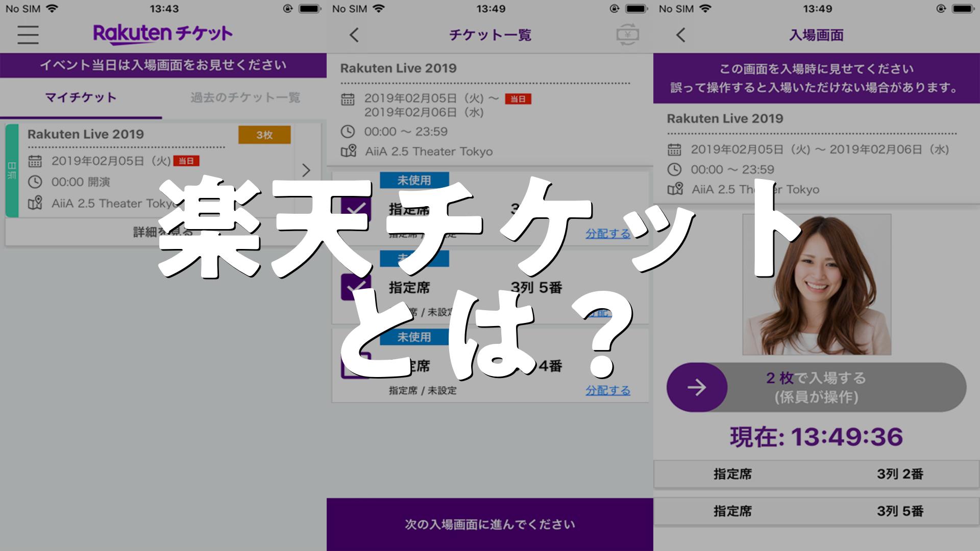Tap the yen refresh icon

pos(627,35)
